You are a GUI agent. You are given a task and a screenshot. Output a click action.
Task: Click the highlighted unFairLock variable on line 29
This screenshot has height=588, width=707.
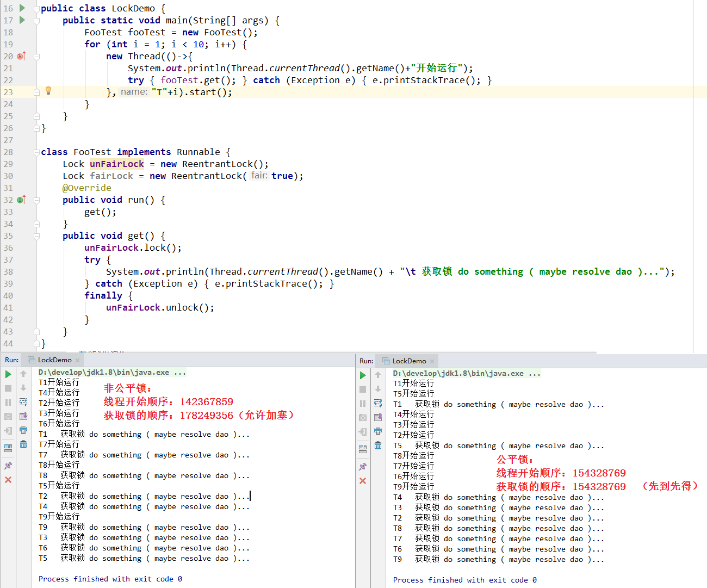point(117,164)
